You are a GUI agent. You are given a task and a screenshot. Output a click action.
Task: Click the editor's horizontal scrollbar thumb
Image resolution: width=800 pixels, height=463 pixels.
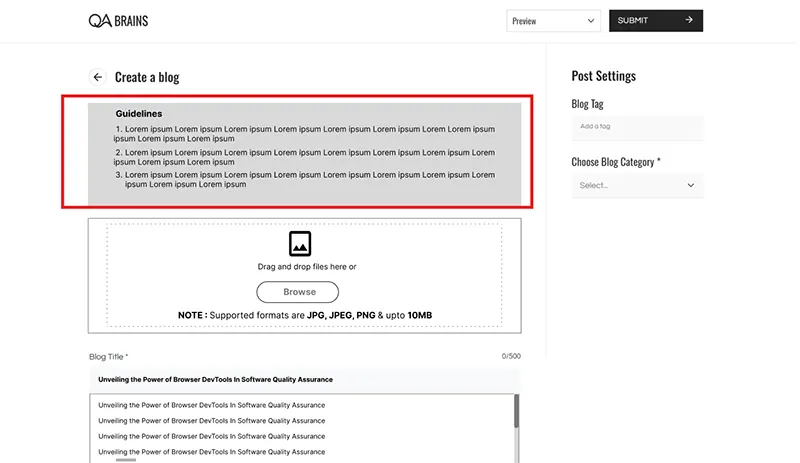pos(126,459)
